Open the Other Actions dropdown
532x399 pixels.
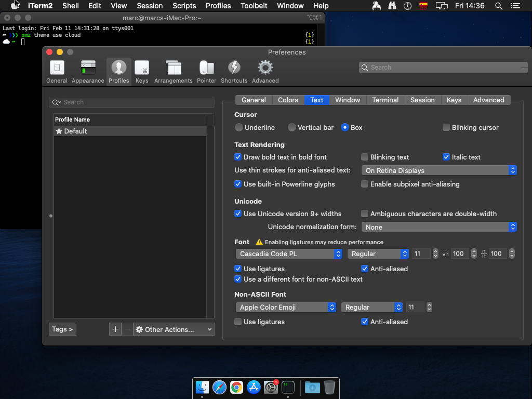[x=174, y=329]
